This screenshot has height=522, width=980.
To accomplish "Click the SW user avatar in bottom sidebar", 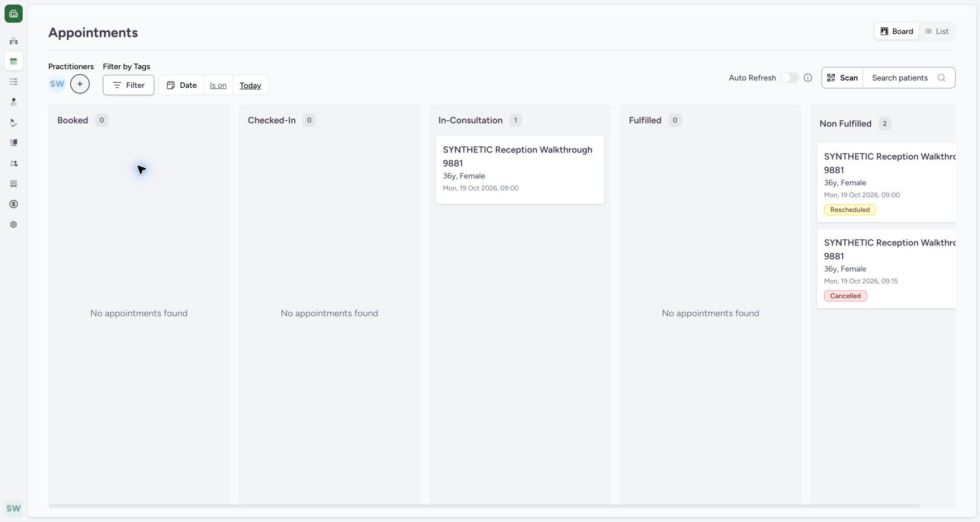I will coord(14,508).
